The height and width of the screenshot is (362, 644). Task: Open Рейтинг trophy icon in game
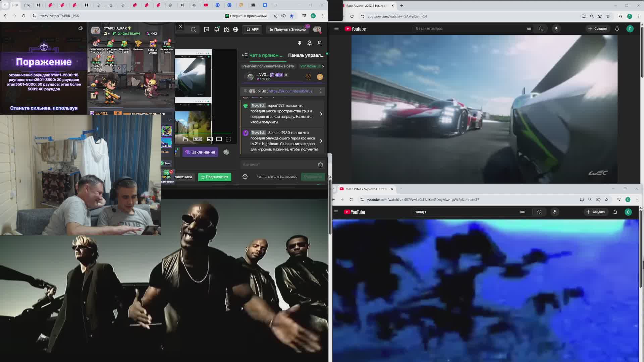(138, 46)
